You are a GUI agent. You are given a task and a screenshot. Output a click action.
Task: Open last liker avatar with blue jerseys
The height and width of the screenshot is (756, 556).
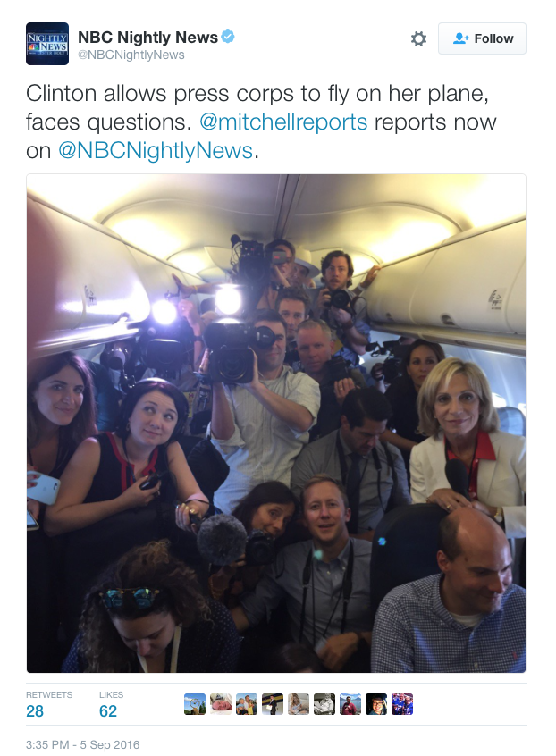402,704
